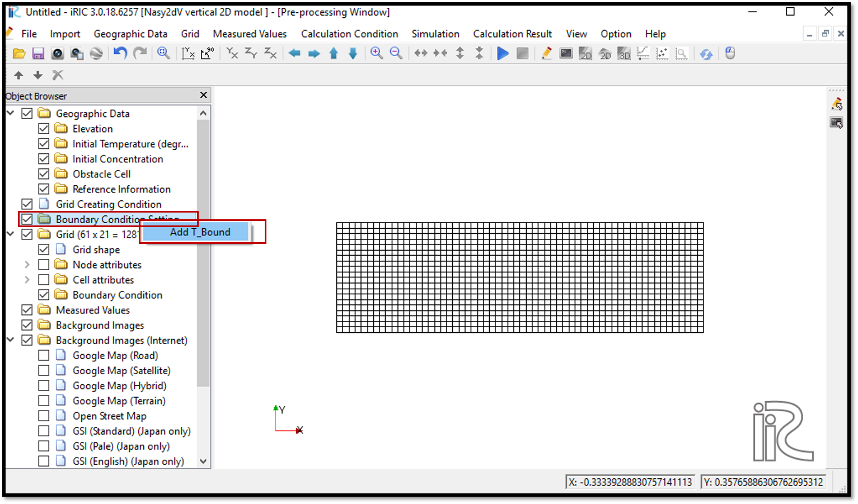This screenshot has width=858, height=504.
Task: Expand the Node attributes tree node
Action: [27, 264]
